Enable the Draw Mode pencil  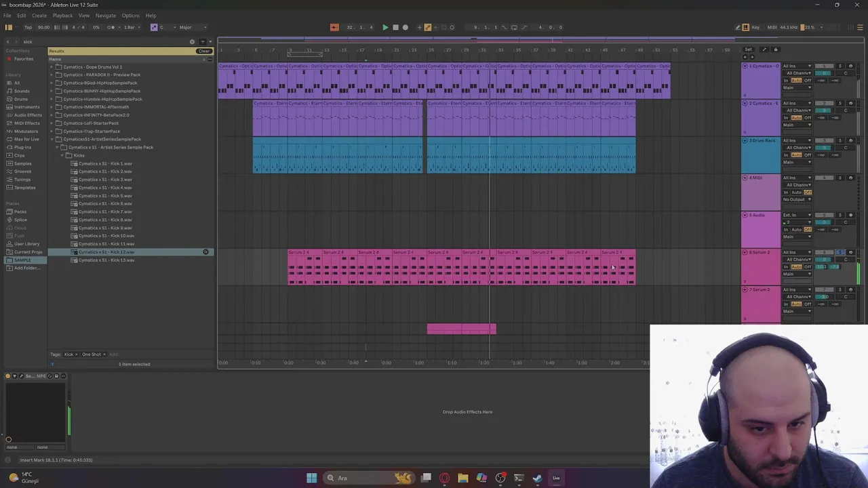tap(738, 27)
